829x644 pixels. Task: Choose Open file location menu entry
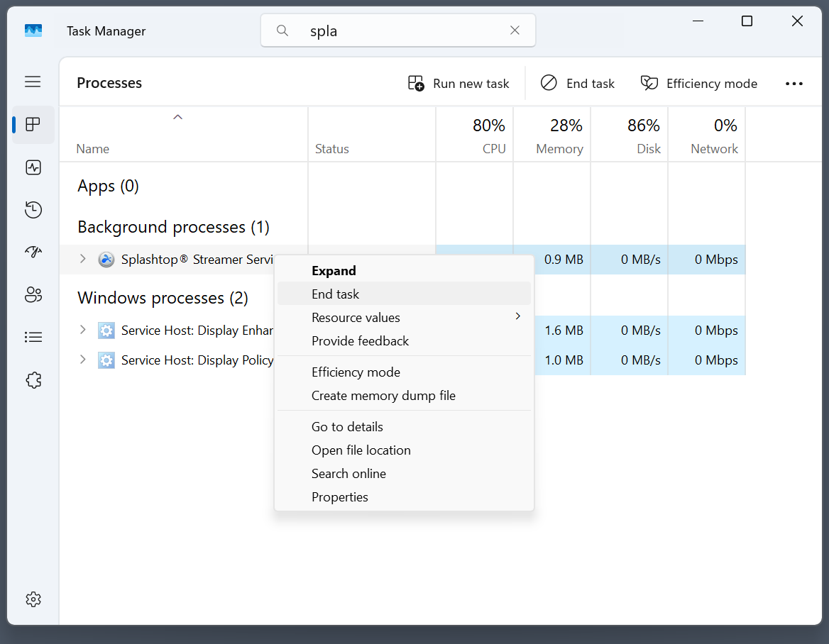361,450
